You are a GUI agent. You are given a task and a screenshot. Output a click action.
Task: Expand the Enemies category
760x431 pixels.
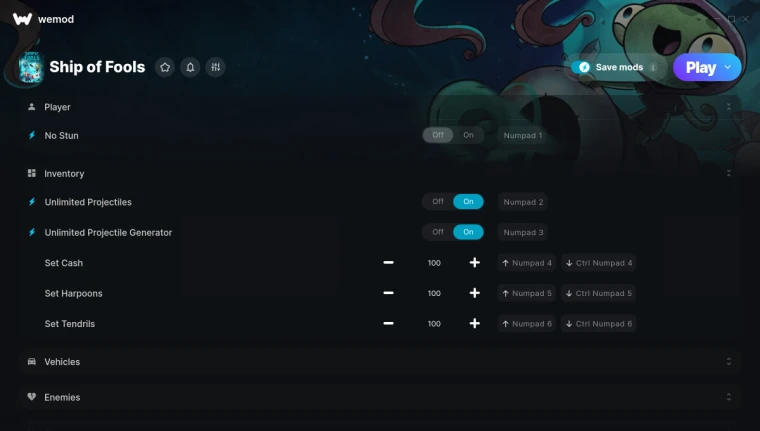click(380, 397)
